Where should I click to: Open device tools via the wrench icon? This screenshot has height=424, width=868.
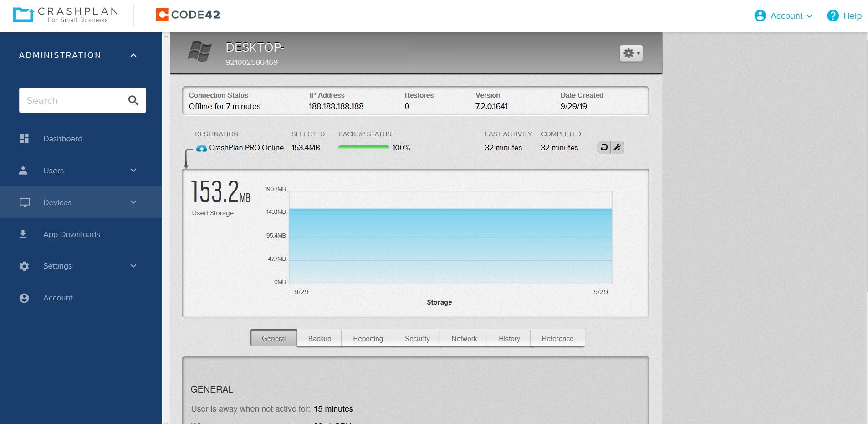click(x=617, y=147)
